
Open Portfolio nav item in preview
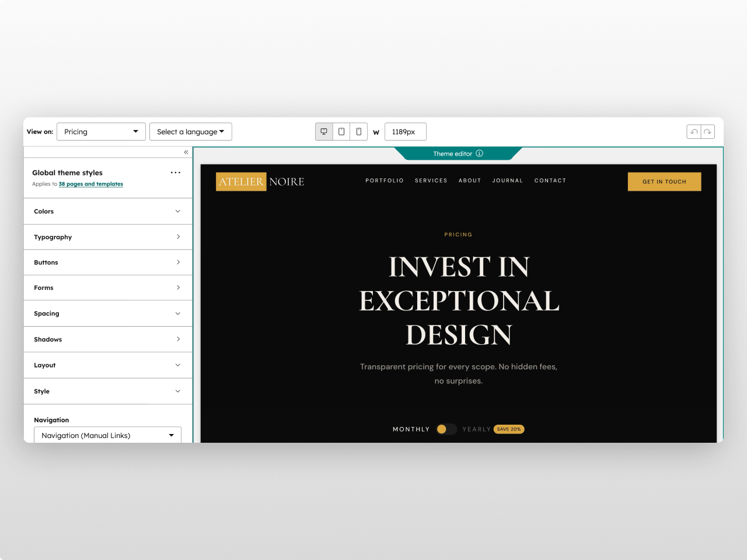[x=385, y=181]
